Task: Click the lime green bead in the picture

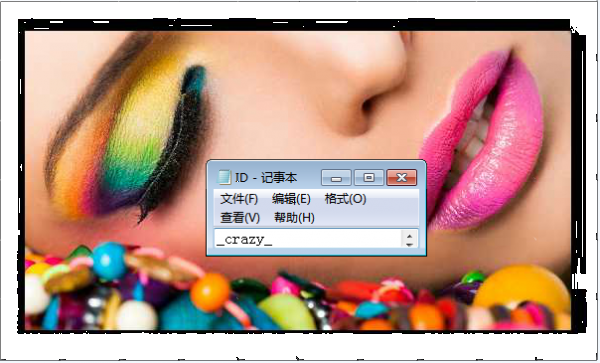Action: (287, 312)
